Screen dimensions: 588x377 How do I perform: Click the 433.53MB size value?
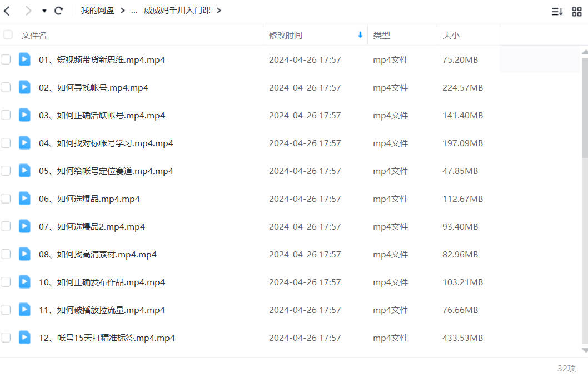(462, 338)
